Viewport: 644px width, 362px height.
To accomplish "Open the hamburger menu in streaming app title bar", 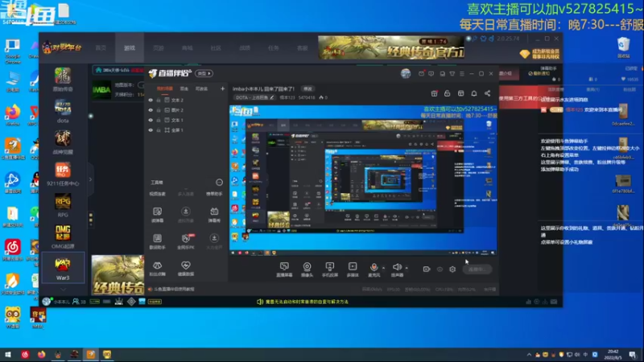I will click(462, 73).
